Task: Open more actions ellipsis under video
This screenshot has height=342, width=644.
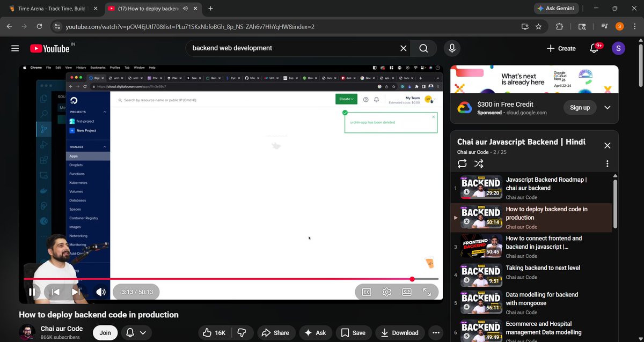Action: tap(436, 333)
